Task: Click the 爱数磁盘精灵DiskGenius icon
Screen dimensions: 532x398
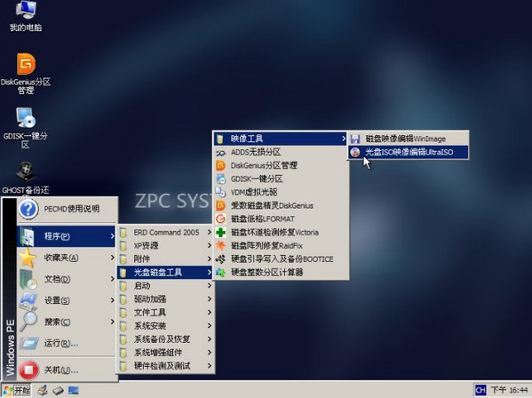Action: point(220,205)
